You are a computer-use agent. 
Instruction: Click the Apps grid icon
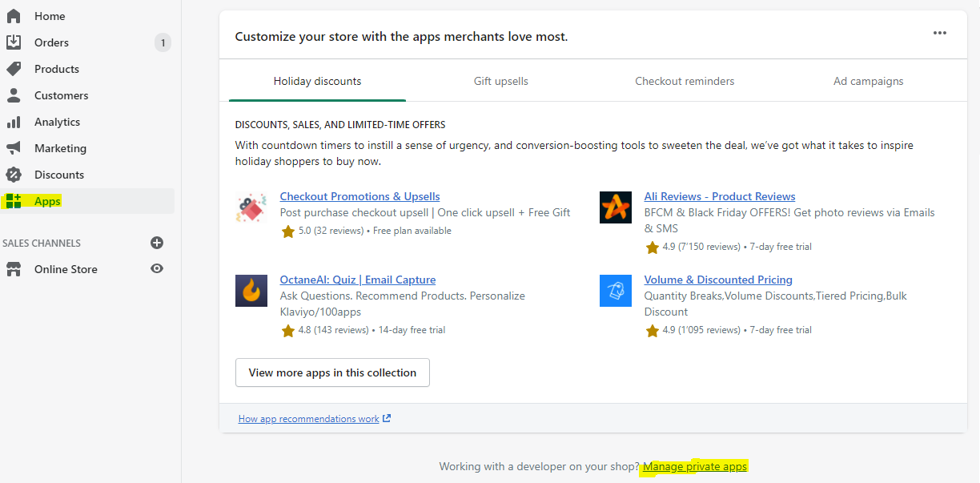point(14,201)
